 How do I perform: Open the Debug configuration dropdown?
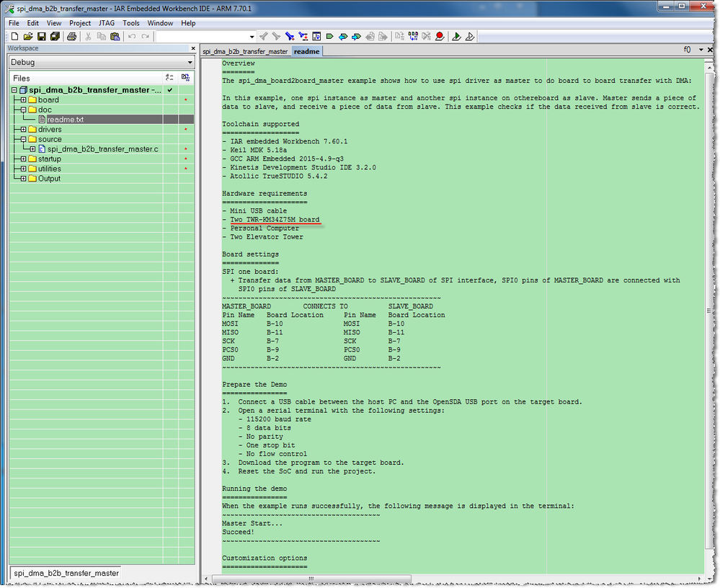pyautogui.click(x=189, y=63)
